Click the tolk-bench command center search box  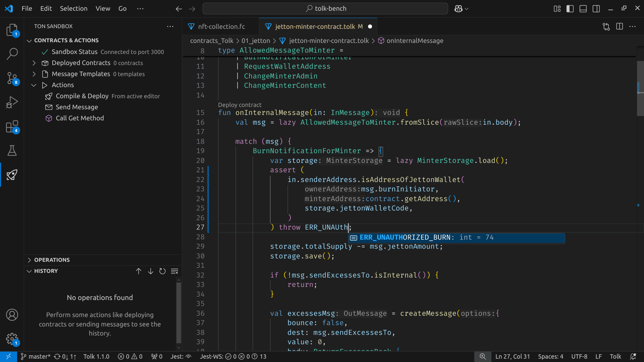(x=325, y=9)
